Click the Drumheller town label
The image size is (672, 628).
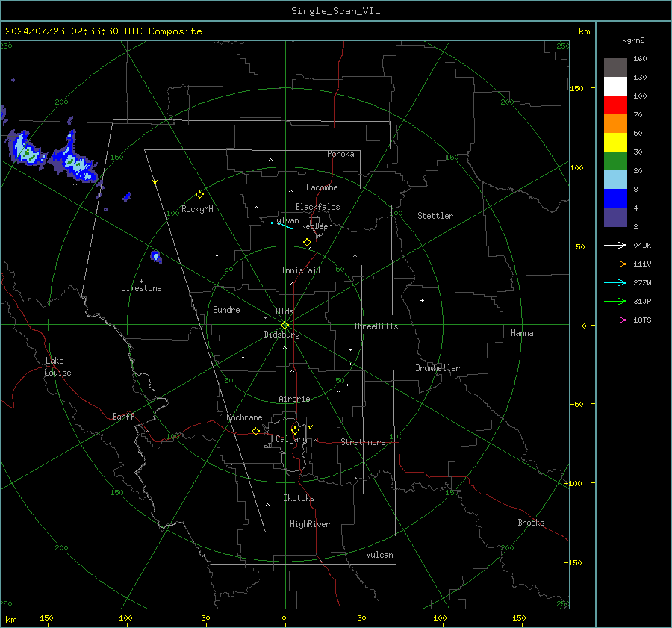438,368
